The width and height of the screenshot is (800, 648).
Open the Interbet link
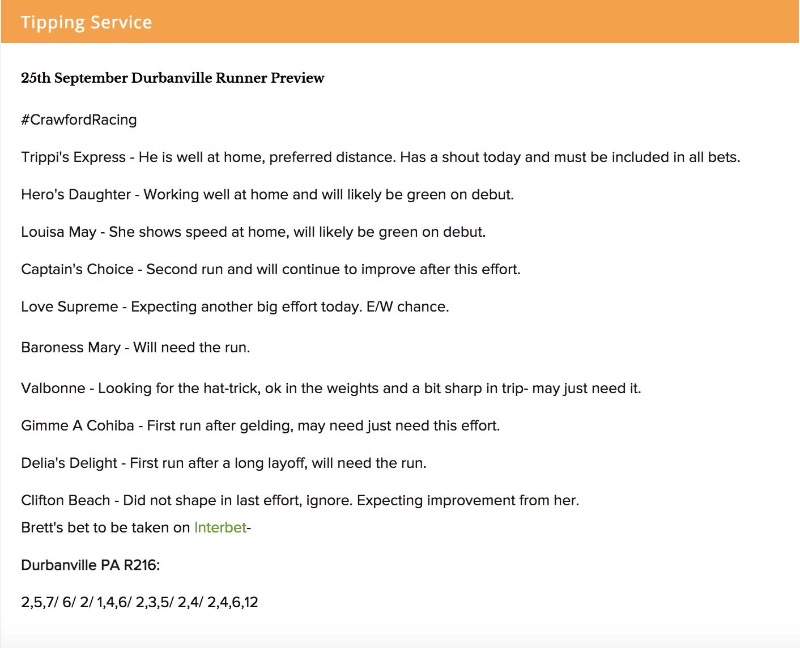[x=219, y=527]
